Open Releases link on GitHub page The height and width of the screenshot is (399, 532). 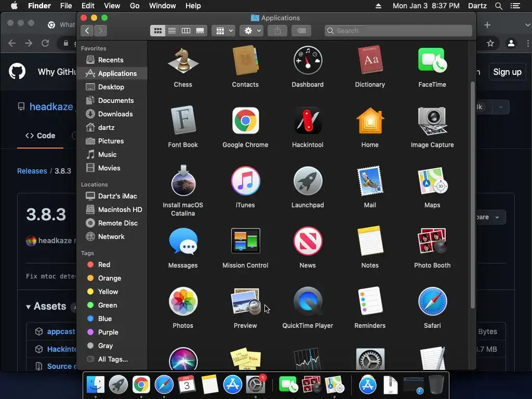tap(32, 171)
